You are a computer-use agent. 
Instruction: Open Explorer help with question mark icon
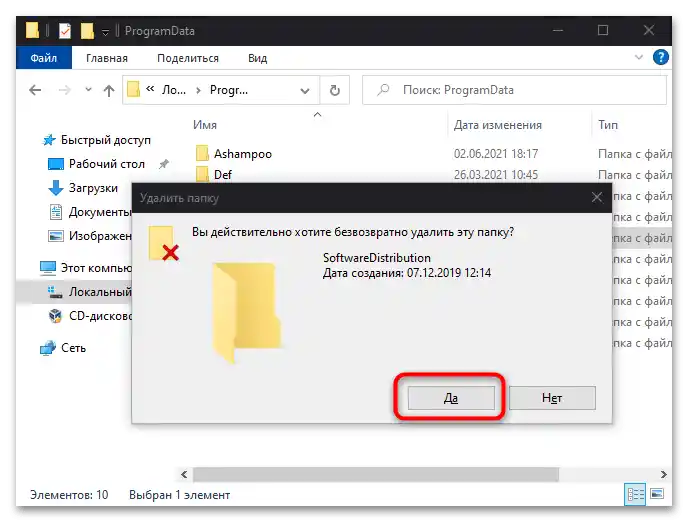661,57
